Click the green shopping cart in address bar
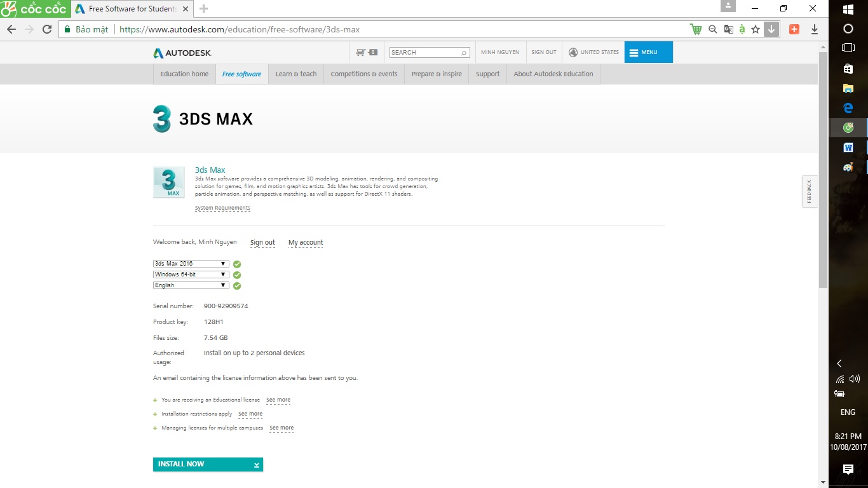Viewport: 868px width, 488px height. coord(696,29)
